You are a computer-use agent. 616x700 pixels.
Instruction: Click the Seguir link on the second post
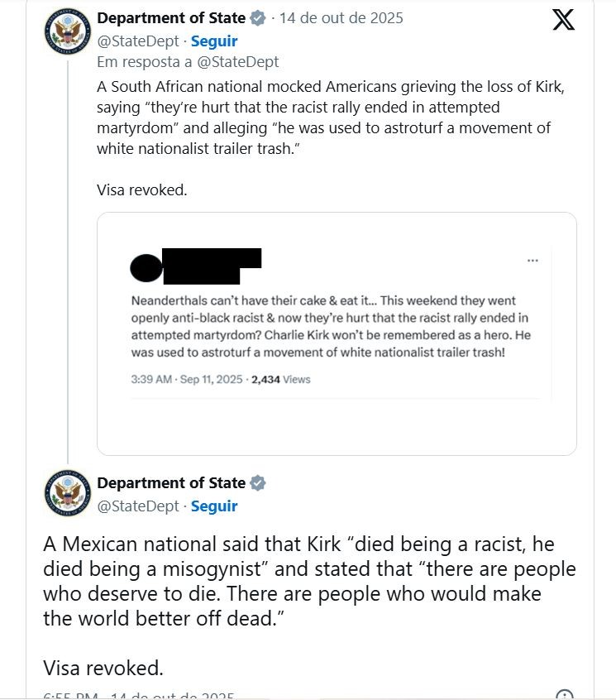click(214, 506)
